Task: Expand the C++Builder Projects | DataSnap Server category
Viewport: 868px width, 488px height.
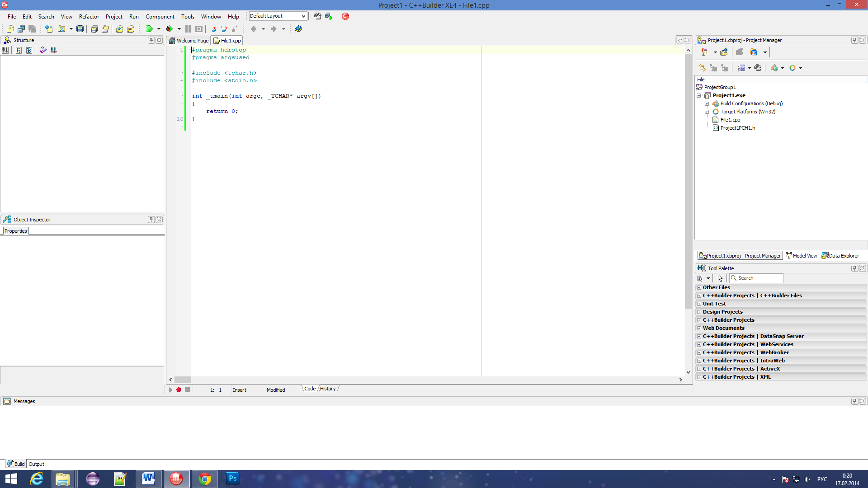Action: (x=699, y=336)
